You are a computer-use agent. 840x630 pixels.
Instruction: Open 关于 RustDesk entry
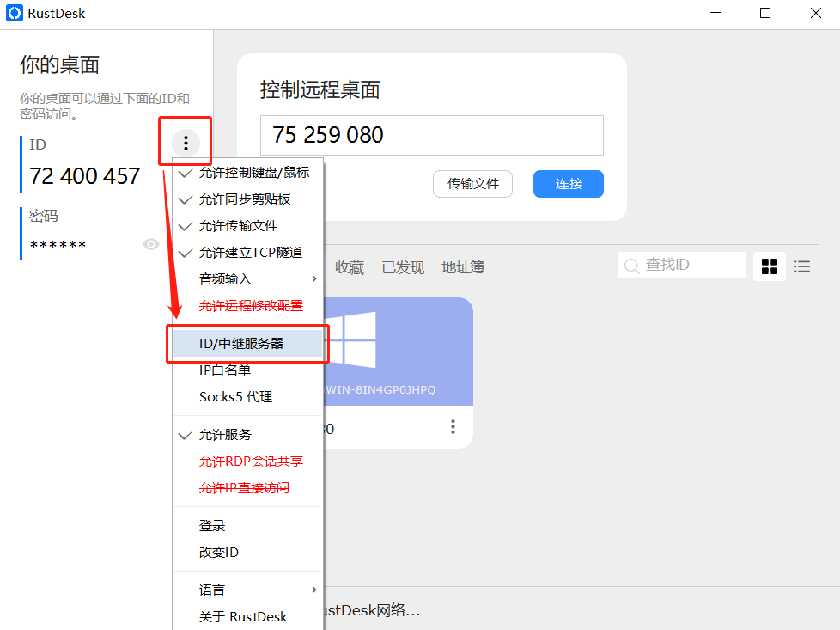pyautogui.click(x=248, y=617)
